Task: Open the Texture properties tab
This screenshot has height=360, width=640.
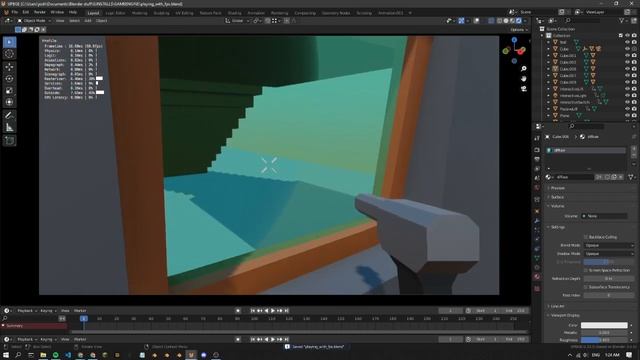Action: pyautogui.click(x=537, y=289)
